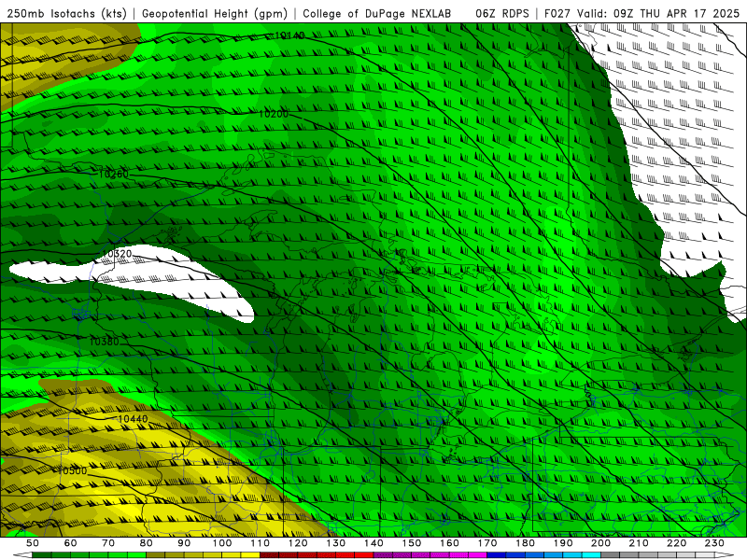747x560 pixels.
Task: Click the legend value 60
Action: pyautogui.click(x=71, y=543)
